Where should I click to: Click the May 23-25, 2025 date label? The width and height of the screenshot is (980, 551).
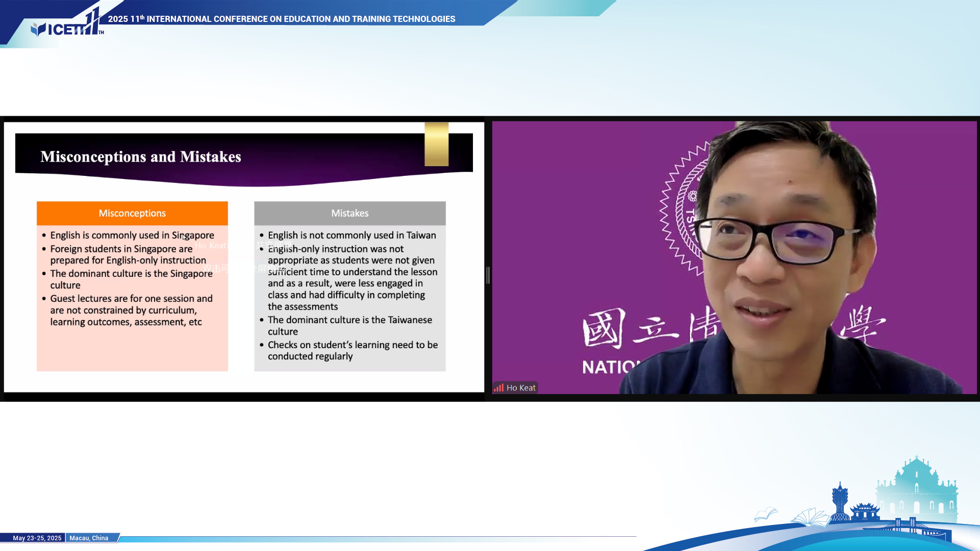37,538
